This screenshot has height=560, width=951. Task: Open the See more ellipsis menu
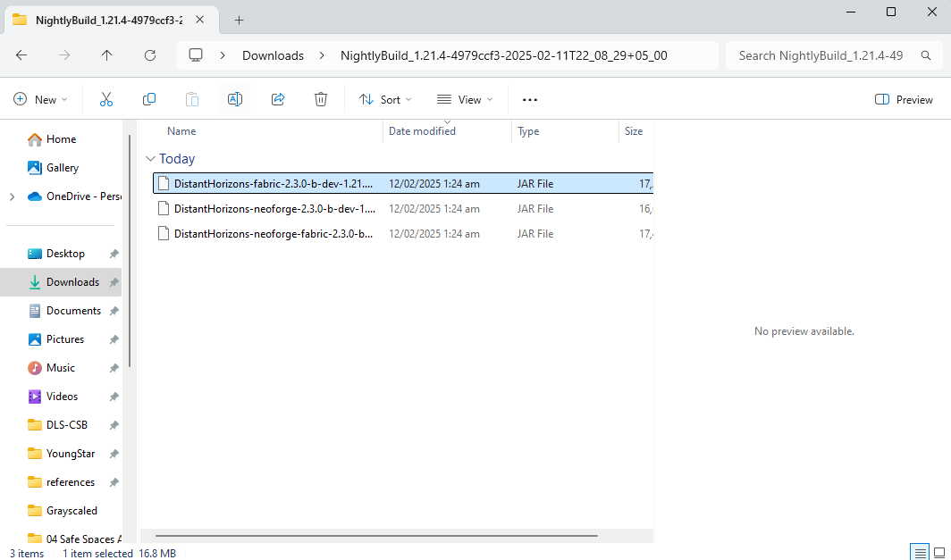click(x=530, y=99)
